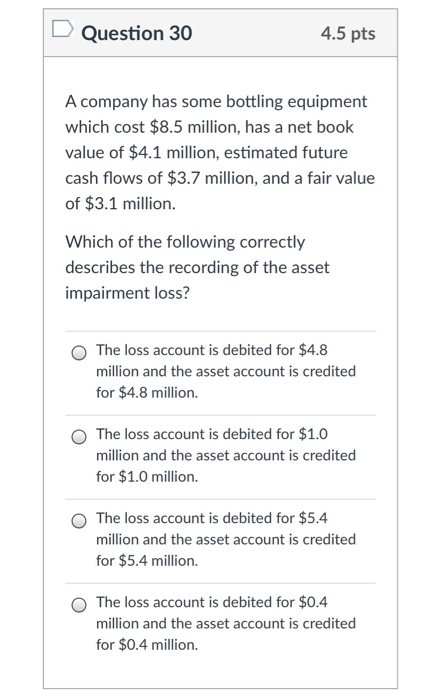Mark the $0.4 million loss radio button
441x700 pixels.
coord(79,605)
